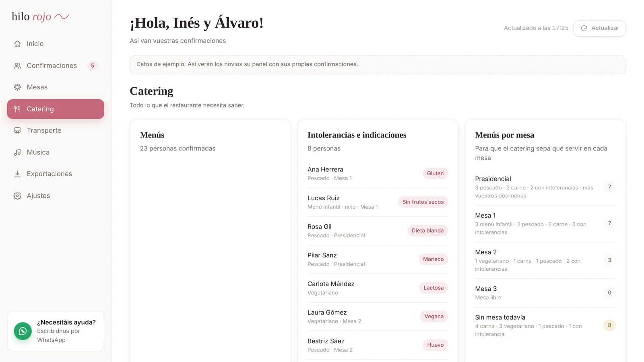Click the Sin mesa todavía row title
Viewport: 644px width, 362px height.
pyautogui.click(x=500, y=317)
